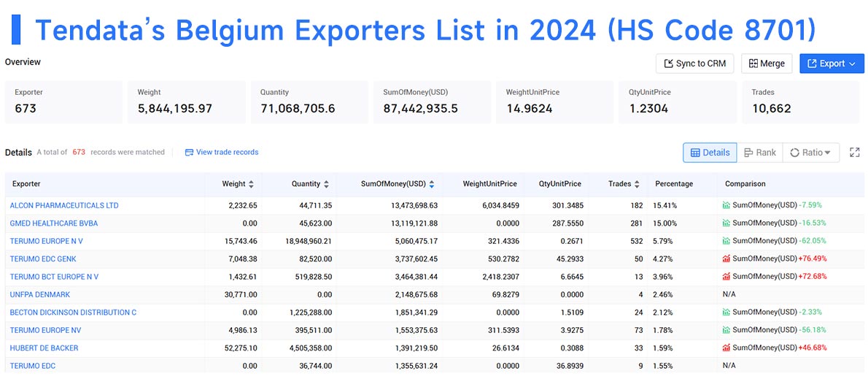This screenshot has width=868, height=379.
Task: Switch to the Details view tab
Action: pos(710,153)
